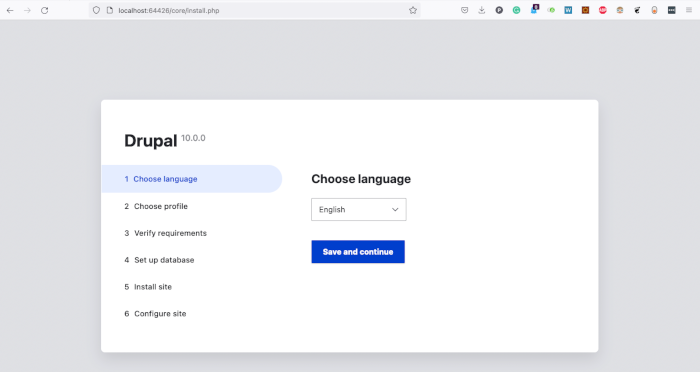This screenshot has height=372, width=700.
Task: Select step 1 Choose language
Action: pyautogui.click(x=192, y=179)
